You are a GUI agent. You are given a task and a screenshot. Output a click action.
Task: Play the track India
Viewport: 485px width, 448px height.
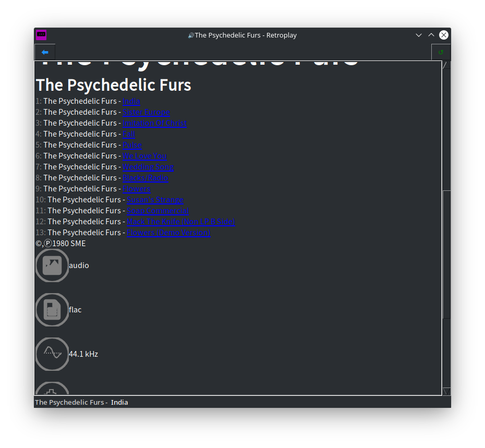pyautogui.click(x=131, y=101)
